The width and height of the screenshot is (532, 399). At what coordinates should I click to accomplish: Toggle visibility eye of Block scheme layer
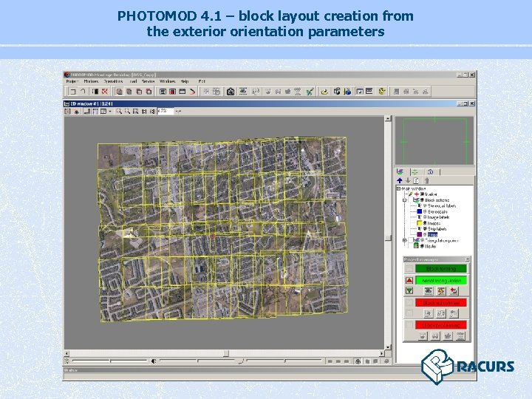click(423, 200)
